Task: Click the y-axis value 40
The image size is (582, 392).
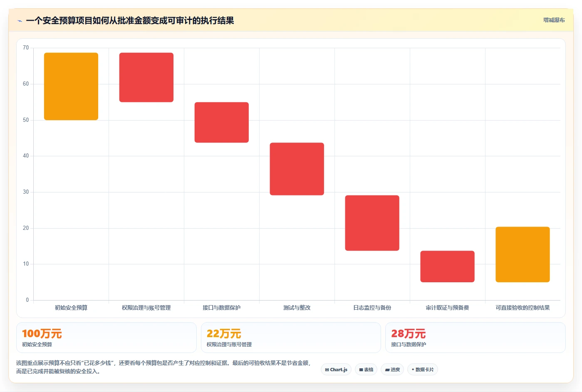Action: point(26,156)
